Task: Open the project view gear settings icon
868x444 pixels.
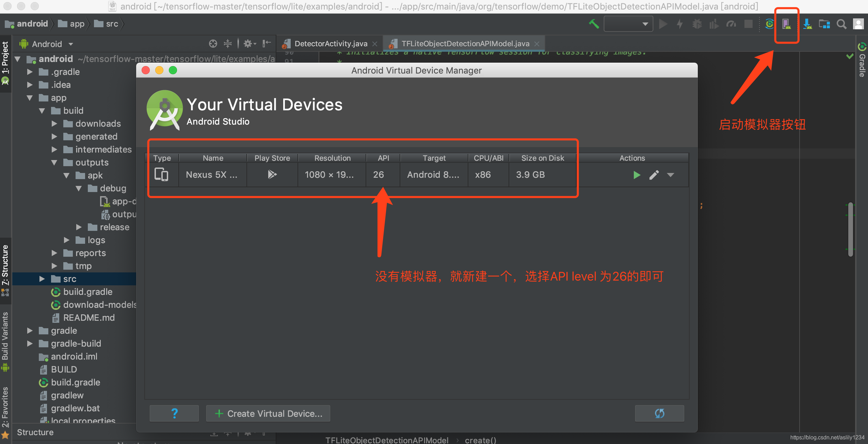Action: 249,44
